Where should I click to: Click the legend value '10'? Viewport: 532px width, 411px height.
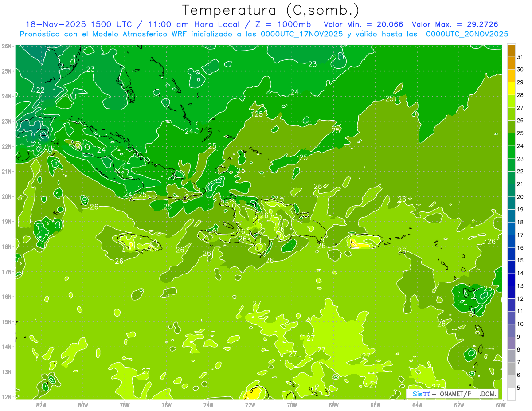pos(520,324)
